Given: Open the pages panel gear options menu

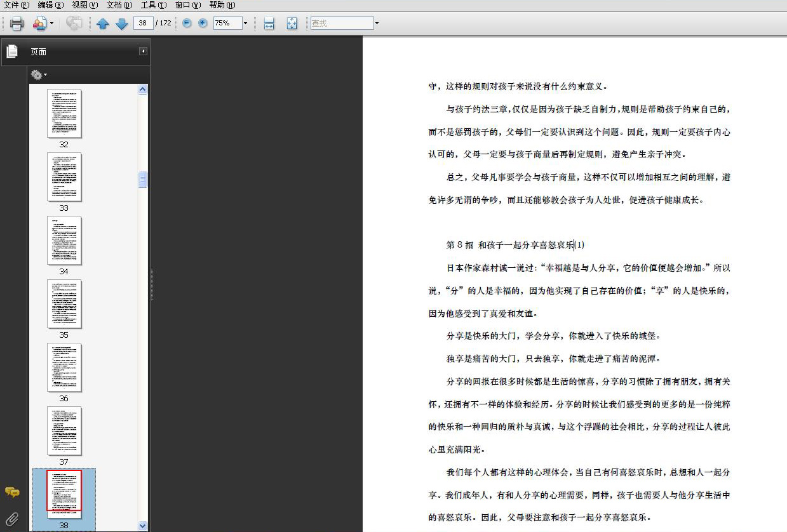Looking at the screenshot, I should pos(39,75).
